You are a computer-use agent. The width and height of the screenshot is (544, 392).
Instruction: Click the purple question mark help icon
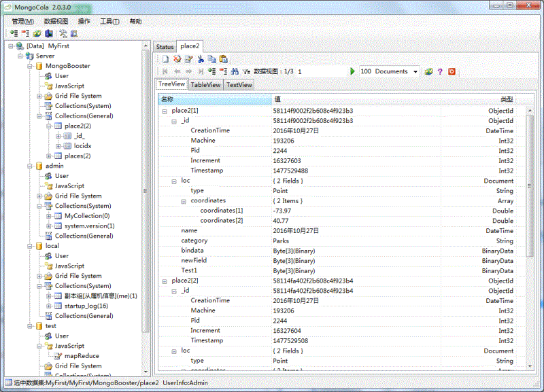coord(440,71)
